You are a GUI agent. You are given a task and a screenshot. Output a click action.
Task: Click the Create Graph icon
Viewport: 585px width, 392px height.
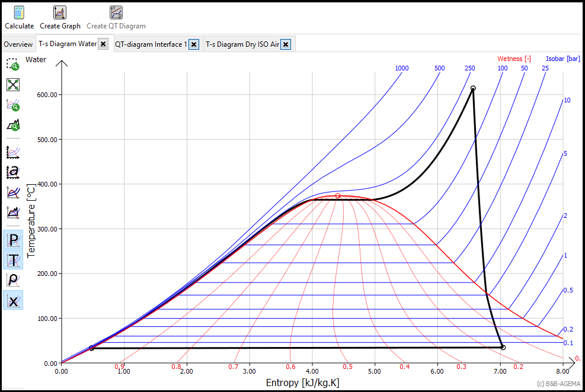pos(60,17)
